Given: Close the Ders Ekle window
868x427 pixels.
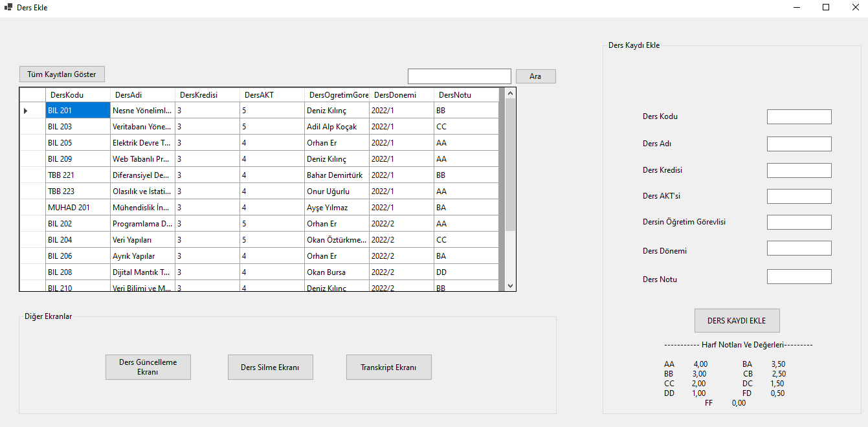Looking at the screenshot, I should pos(854,7).
